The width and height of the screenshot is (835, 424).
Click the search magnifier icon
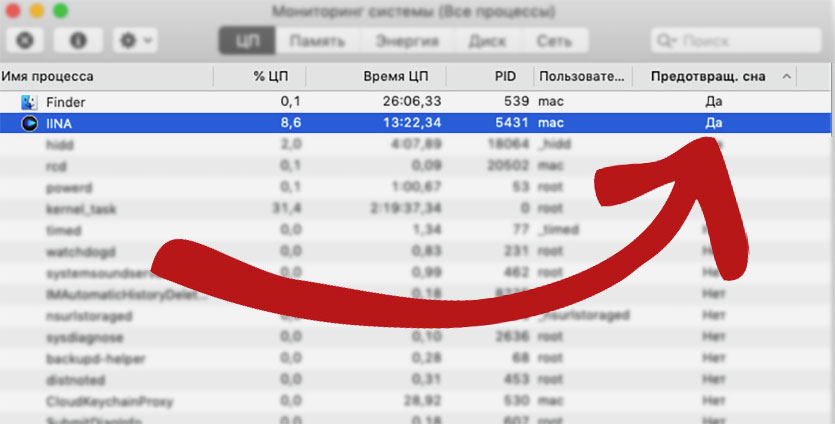(x=666, y=41)
